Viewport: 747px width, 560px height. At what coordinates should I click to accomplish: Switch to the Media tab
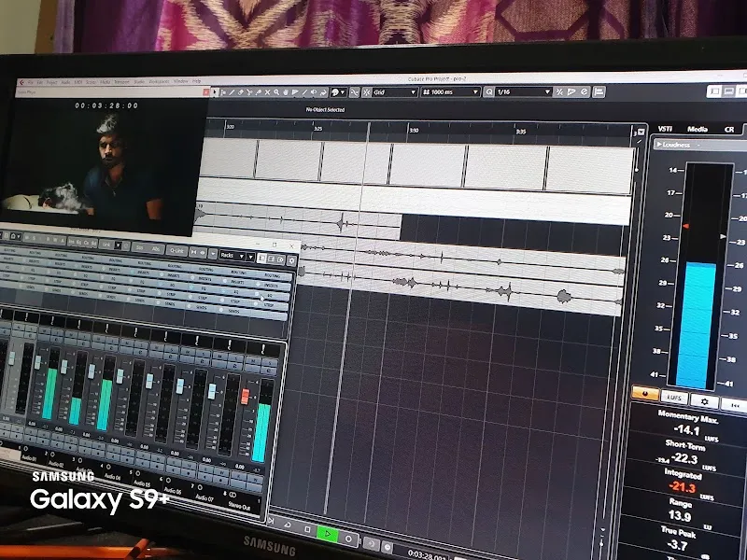697,129
